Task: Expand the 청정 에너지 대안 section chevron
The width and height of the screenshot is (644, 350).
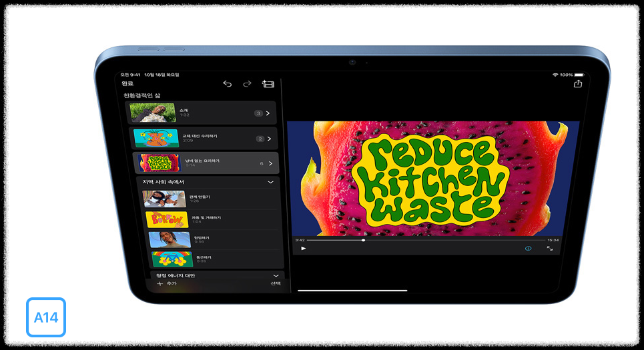Action: [x=276, y=276]
